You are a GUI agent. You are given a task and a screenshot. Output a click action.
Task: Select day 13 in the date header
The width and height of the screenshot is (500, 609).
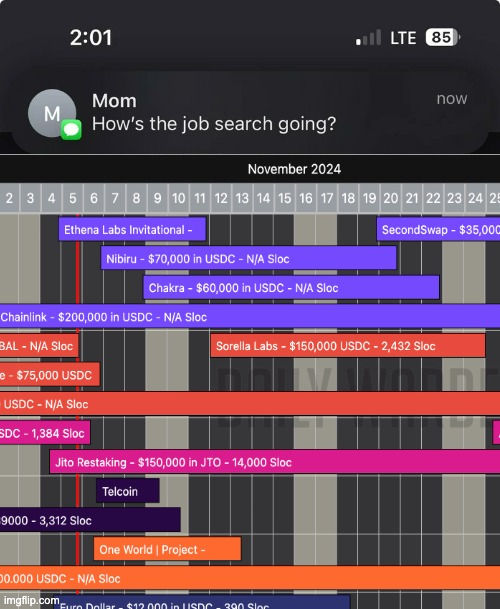click(x=242, y=198)
